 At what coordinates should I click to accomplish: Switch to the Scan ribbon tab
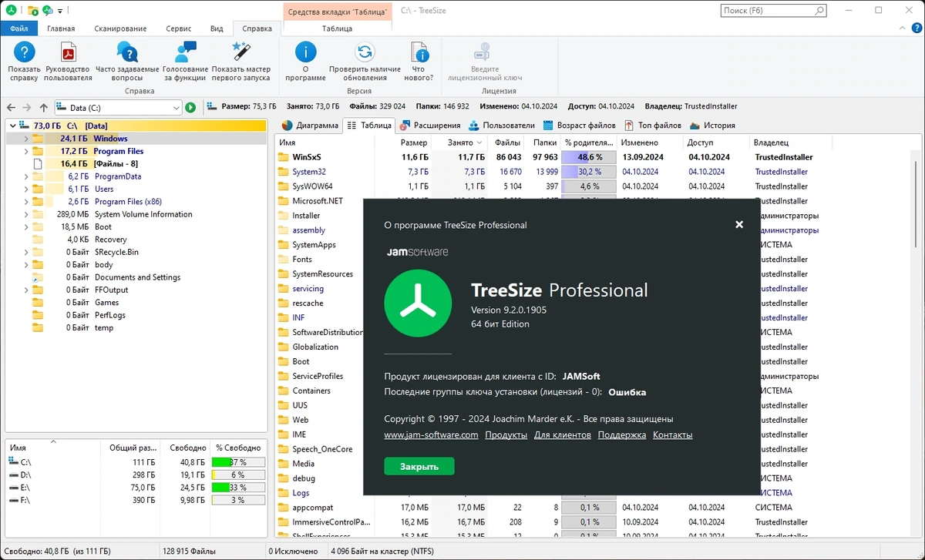point(120,29)
